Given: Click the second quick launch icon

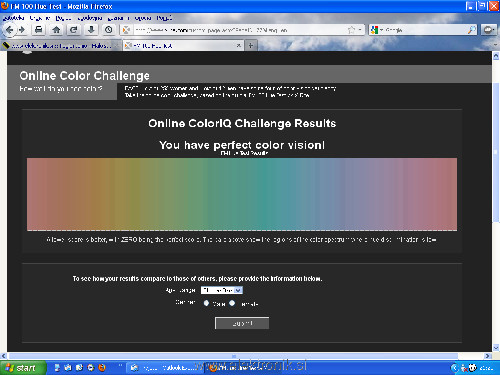Looking at the screenshot, I should (68, 368).
